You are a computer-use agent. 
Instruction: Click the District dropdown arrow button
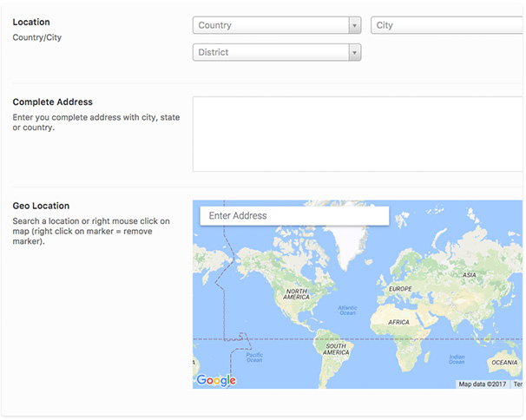(x=354, y=53)
